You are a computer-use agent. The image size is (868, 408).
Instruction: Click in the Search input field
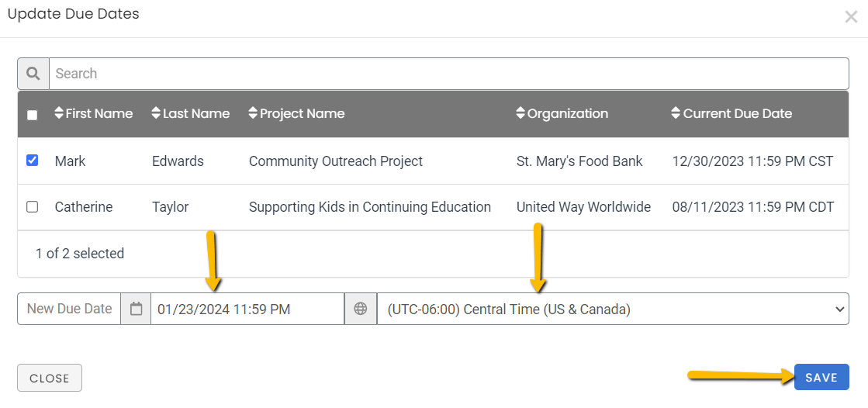pos(450,74)
